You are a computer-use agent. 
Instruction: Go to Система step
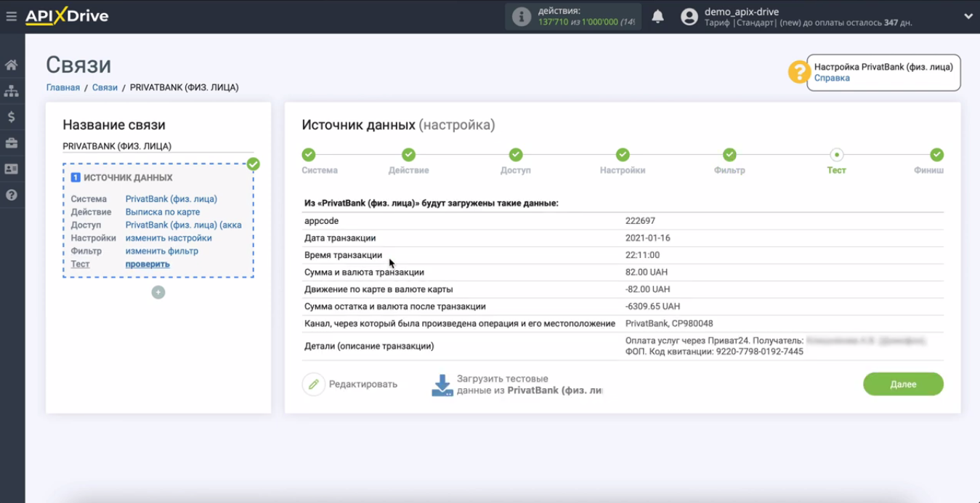click(x=309, y=154)
